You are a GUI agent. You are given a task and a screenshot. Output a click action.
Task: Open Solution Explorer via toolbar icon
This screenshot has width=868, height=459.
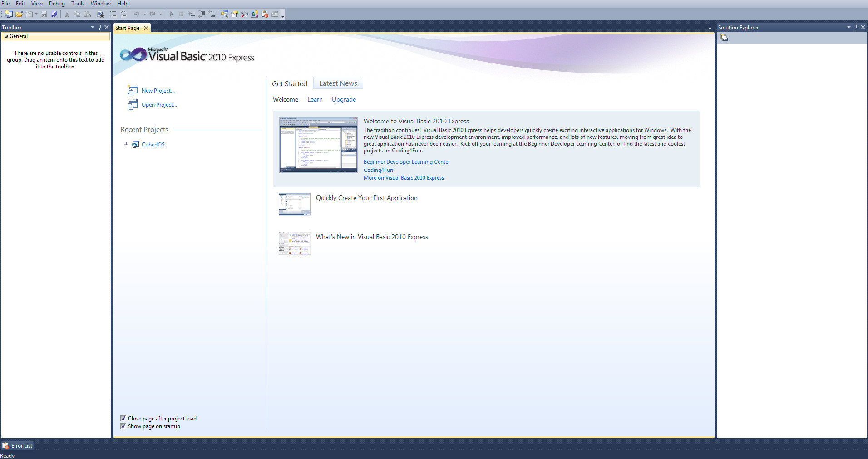(x=224, y=14)
